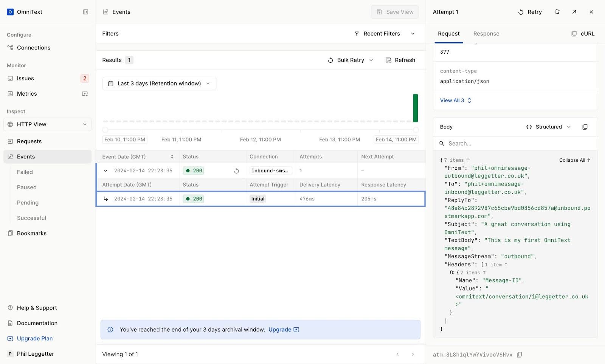Open attempt in new view arrow icon

pos(574,12)
